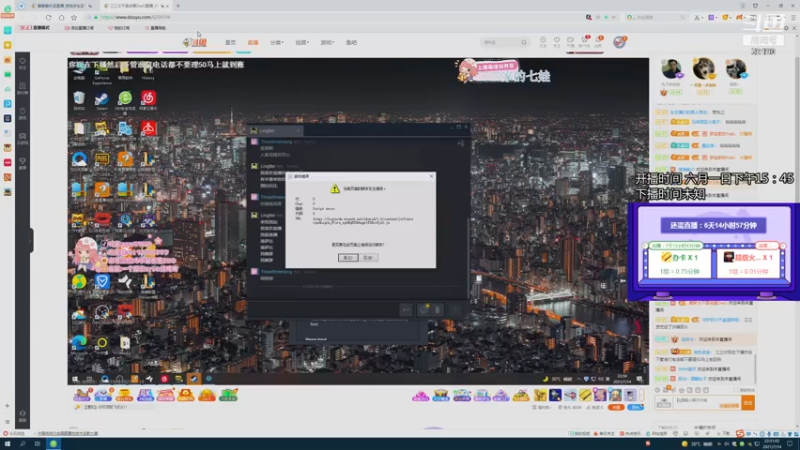Close the script error dialog with X

coord(431,176)
